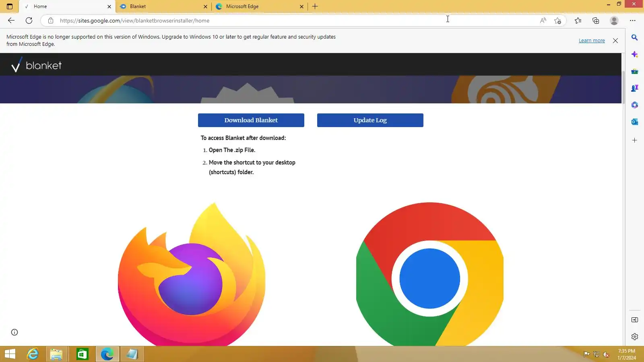Open the tab actions menu icon

[10, 6]
